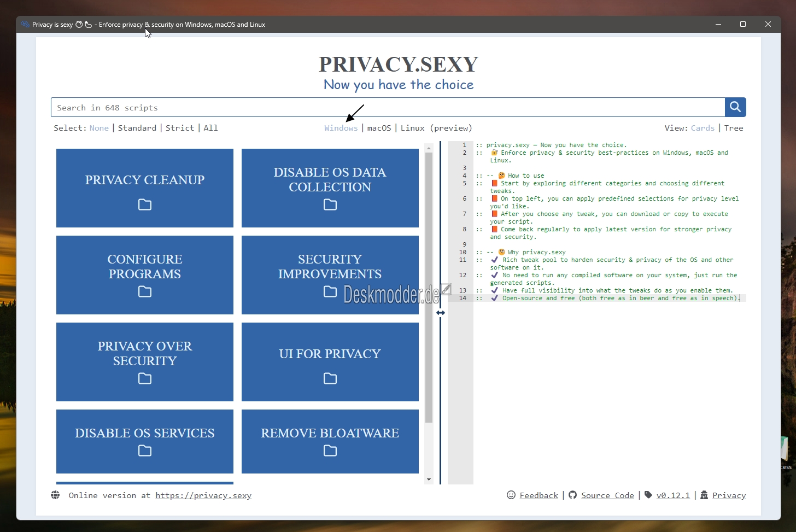796x532 pixels.
Task: Click the scrollbar down arrow
Action: click(x=429, y=480)
